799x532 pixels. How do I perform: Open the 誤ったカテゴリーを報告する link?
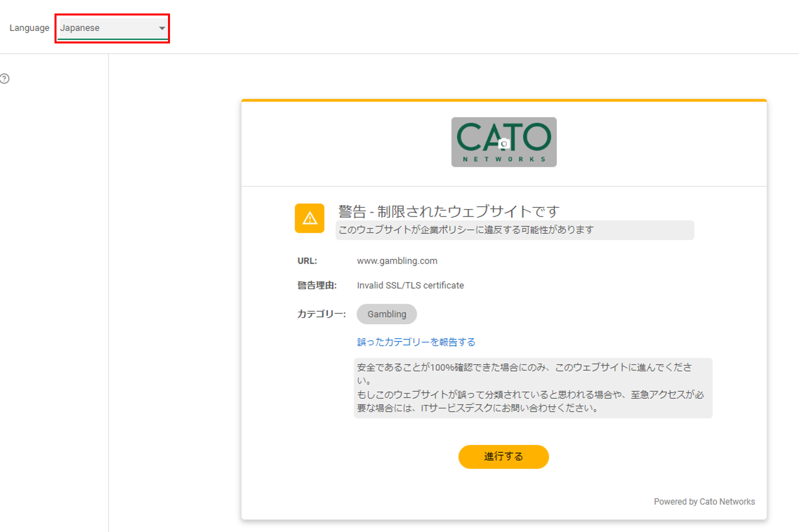pos(416,342)
